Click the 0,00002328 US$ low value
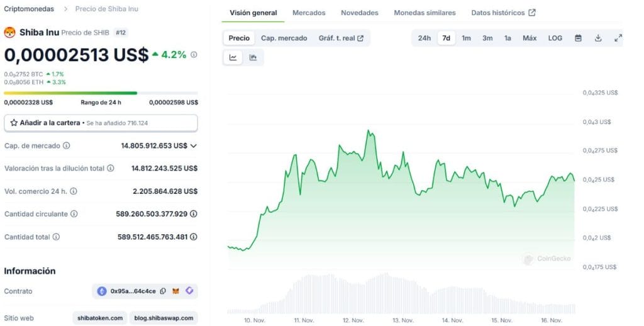The width and height of the screenshot is (644, 326). tap(28, 103)
